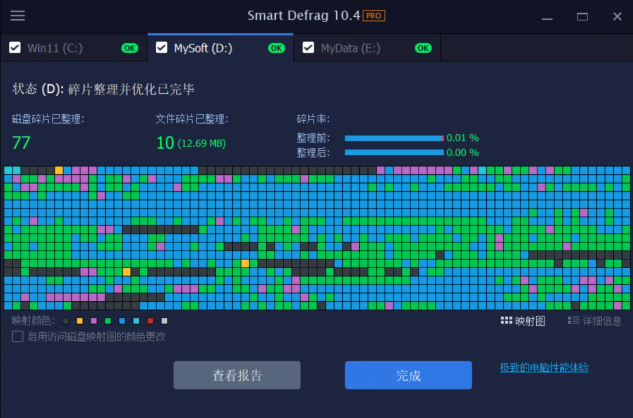Select the MySoft (D:) tab
This screenshot has height=418, width=633.
[x=220, y=48]
